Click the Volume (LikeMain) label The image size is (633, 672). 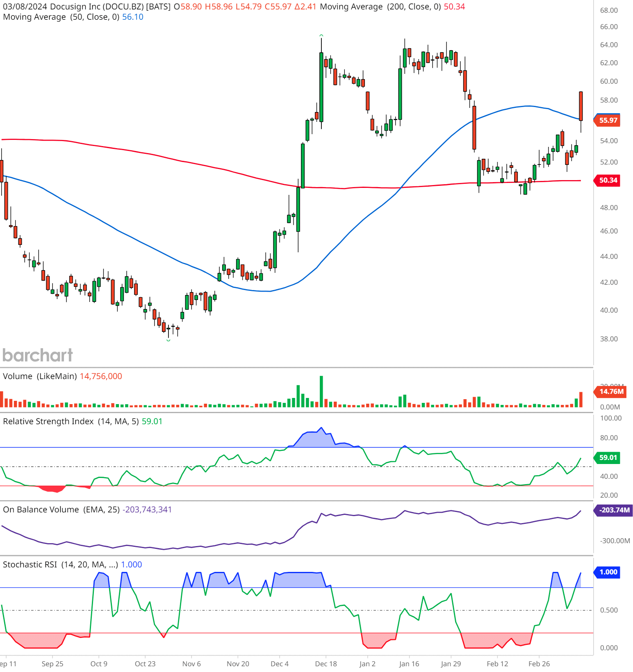pyautogui.click(x=40, y=376)
